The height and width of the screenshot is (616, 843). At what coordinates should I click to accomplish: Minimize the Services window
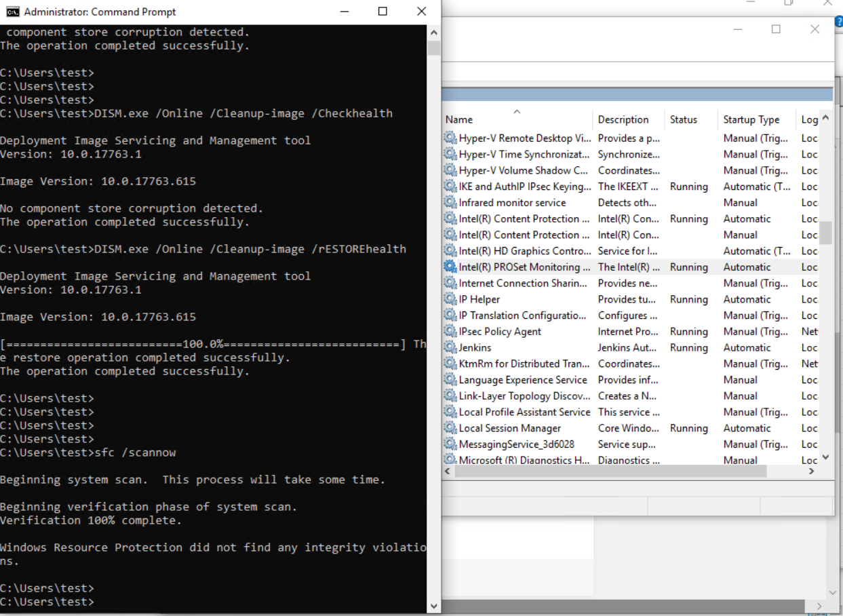737,29
